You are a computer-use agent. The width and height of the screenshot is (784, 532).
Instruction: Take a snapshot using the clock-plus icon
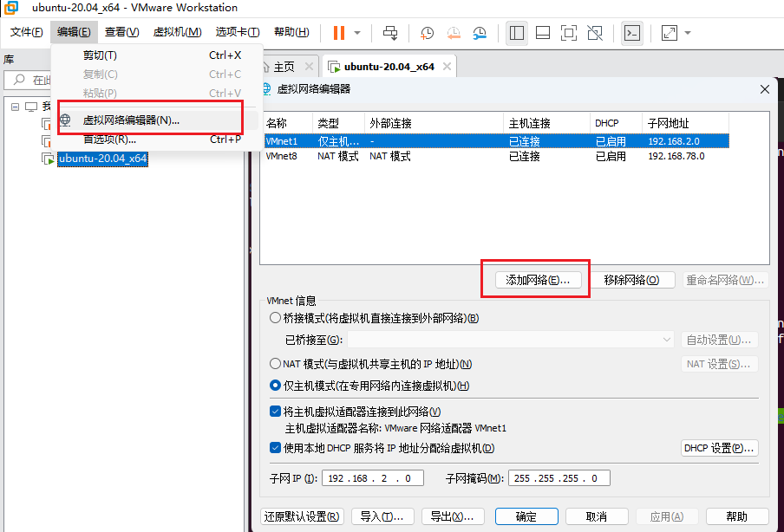(427, 33)
